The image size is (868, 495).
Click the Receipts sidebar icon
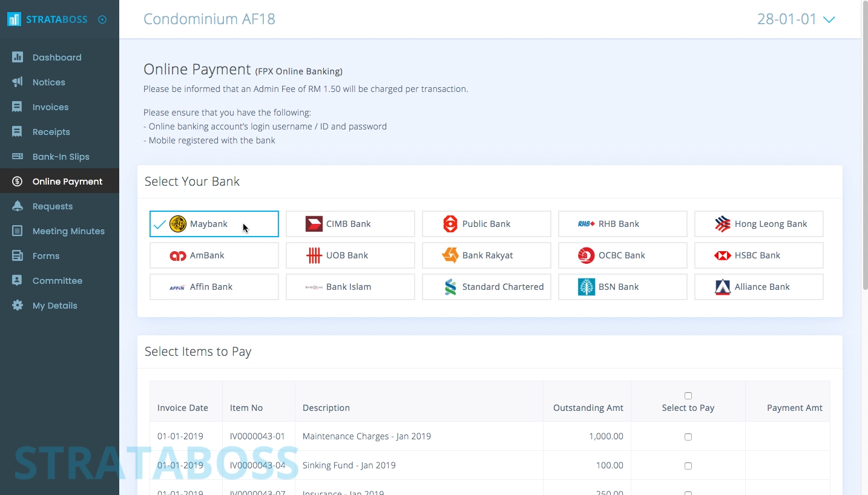coord(18,131)
